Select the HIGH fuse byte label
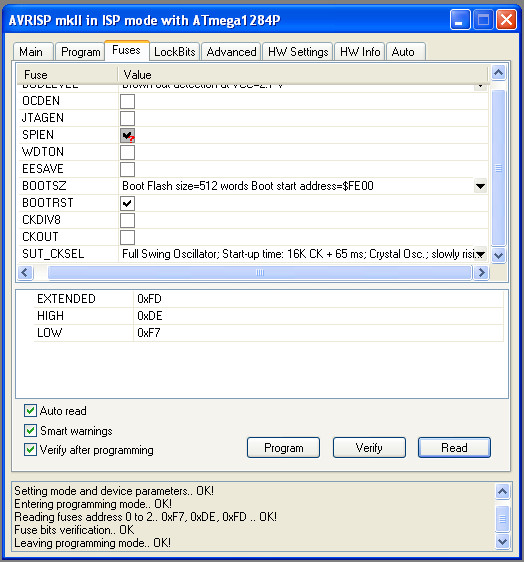Screen dimensions: 524x562 pos(51,316)
